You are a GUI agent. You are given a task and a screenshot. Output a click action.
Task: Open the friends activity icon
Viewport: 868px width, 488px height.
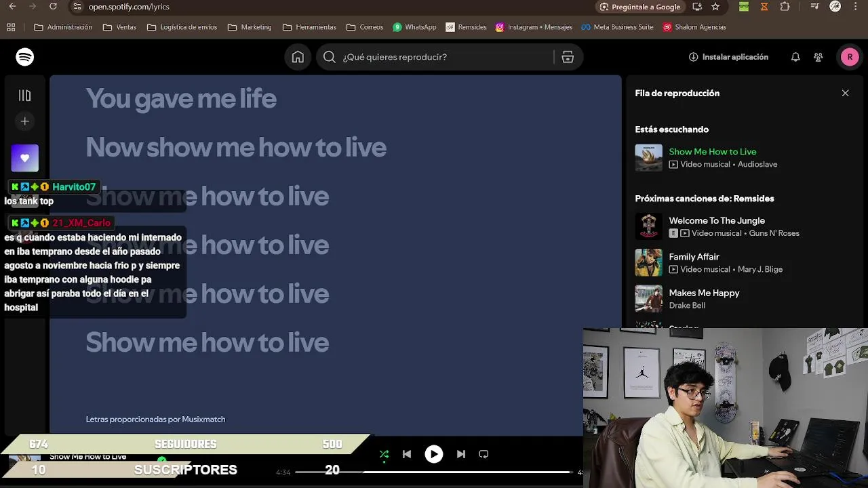[818, 57]
